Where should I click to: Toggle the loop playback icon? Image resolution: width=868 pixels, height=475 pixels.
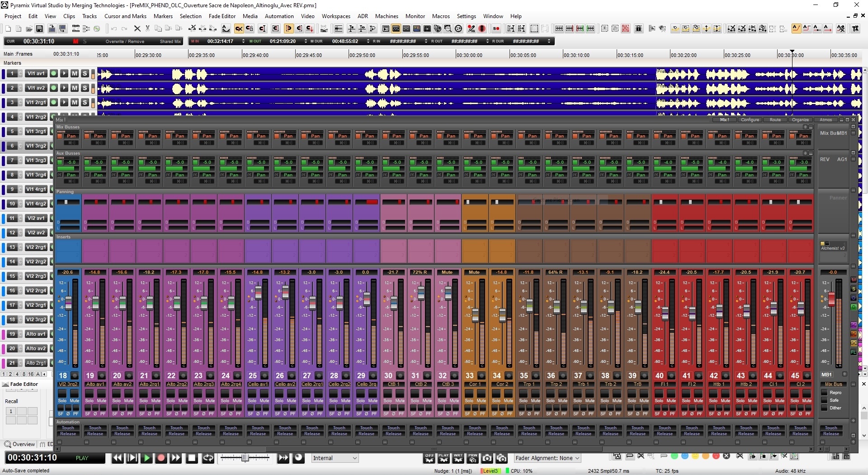point(208,458)
